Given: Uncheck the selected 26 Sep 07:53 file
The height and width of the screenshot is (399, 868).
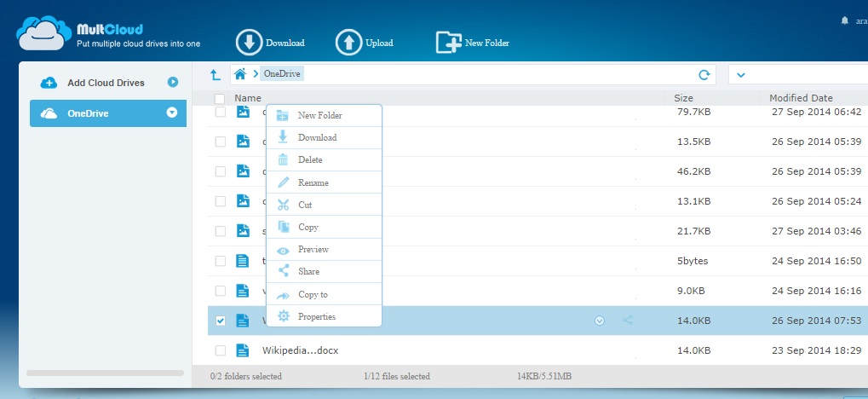Looking at the screenshot, I should click(221, 321).
